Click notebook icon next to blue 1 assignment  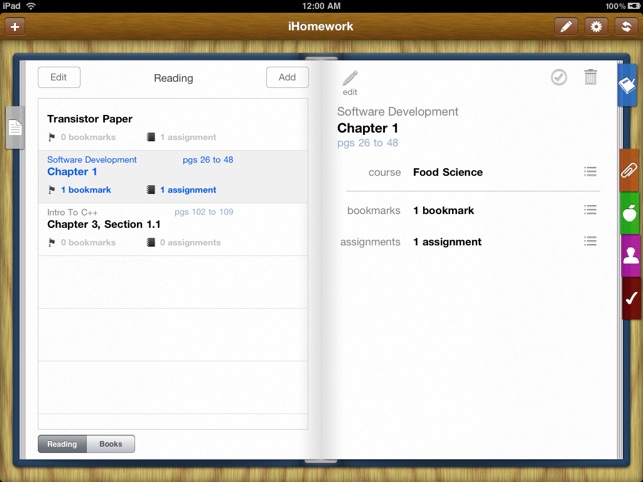151,190
